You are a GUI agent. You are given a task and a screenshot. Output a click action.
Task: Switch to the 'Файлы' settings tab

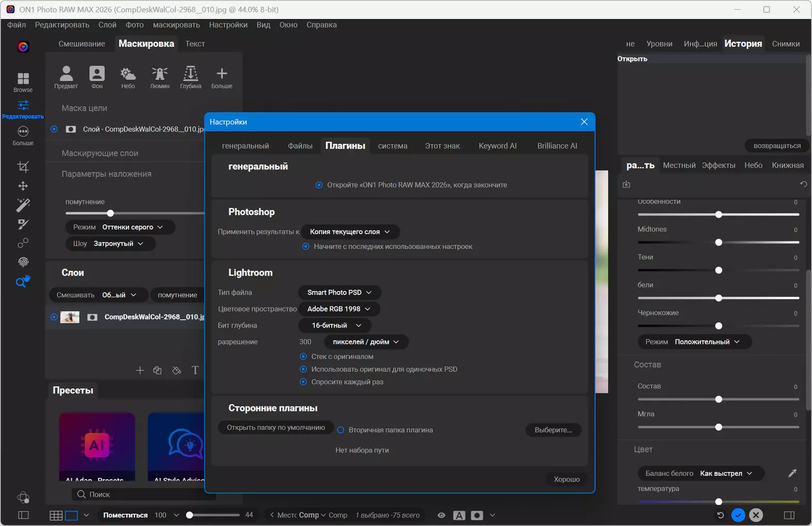click(x=300, y=146)
